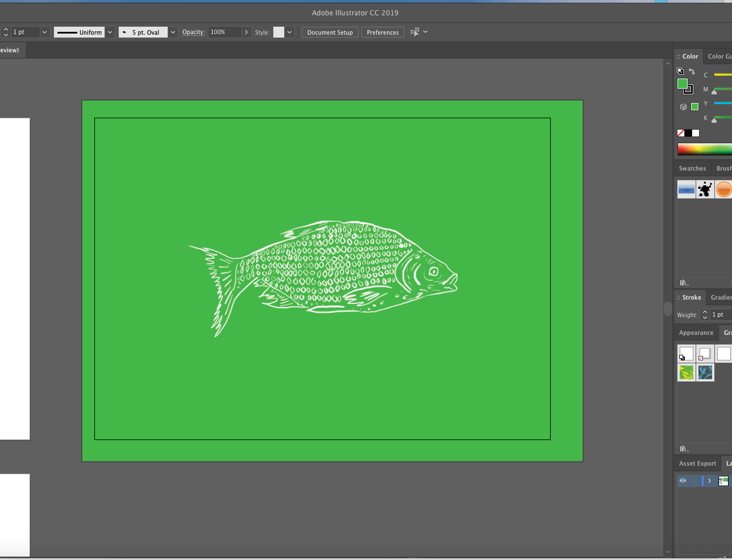Click the Document Setup button
Image resolution: width=732 pixels, height=560 pixels.
[330, 32]
